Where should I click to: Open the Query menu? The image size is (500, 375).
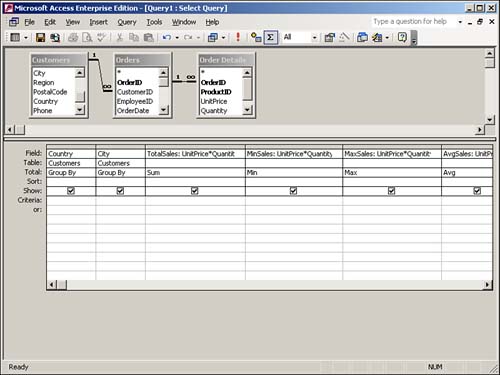(x=127, y=22)
